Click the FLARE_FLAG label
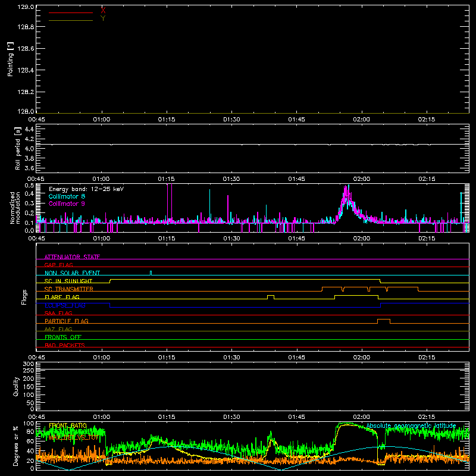 click(x=62, y=297)
